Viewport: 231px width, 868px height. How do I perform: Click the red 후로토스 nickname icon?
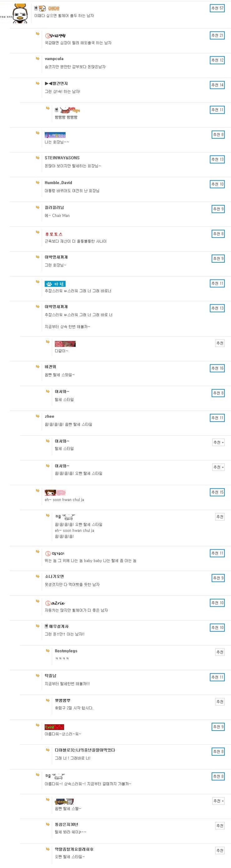point(54,234)
